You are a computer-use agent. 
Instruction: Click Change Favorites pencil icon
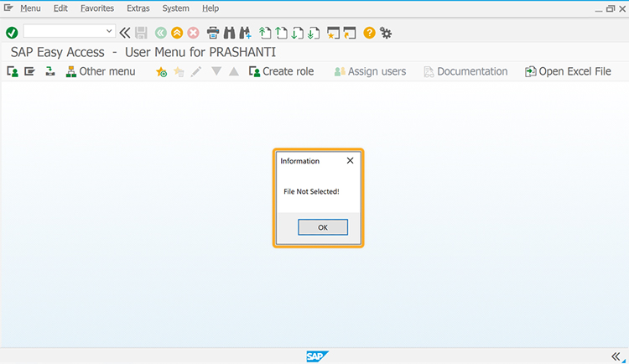coord(196,71)
